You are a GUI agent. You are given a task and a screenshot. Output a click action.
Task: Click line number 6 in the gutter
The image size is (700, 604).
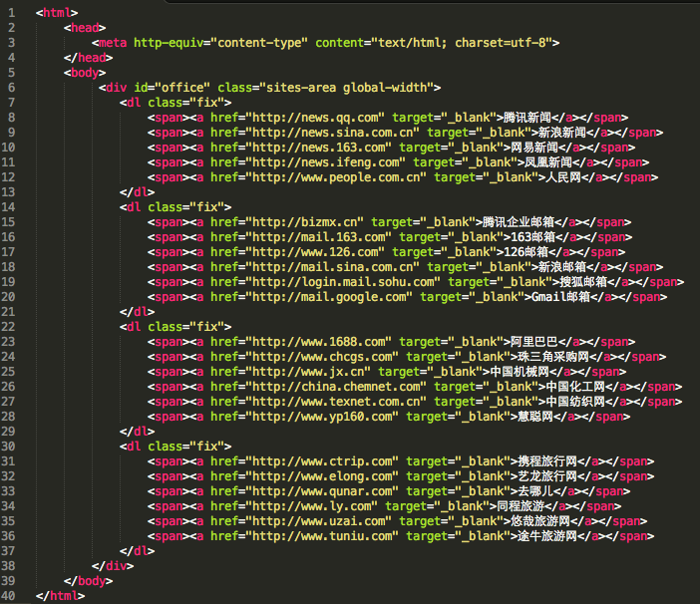coord(12,88)
